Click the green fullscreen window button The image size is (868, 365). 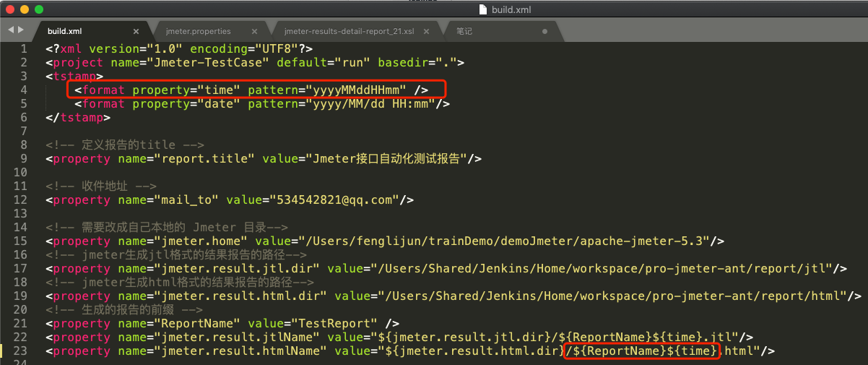click(39, 9)
